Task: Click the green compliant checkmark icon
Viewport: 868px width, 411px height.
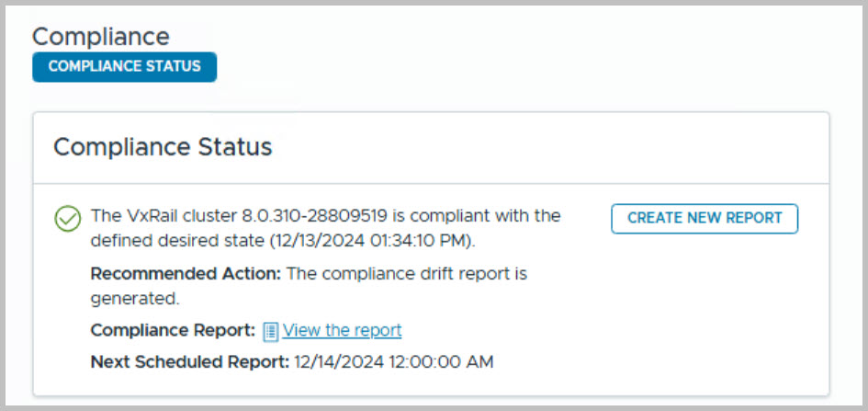Action: pyautogui.click(x=68, y=219)
